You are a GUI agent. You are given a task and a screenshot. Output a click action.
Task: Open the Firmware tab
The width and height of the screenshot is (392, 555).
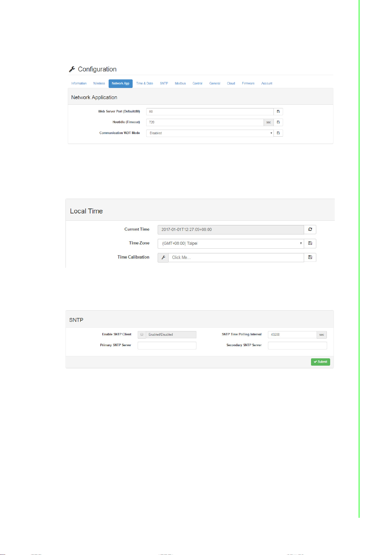pos(248,84)
